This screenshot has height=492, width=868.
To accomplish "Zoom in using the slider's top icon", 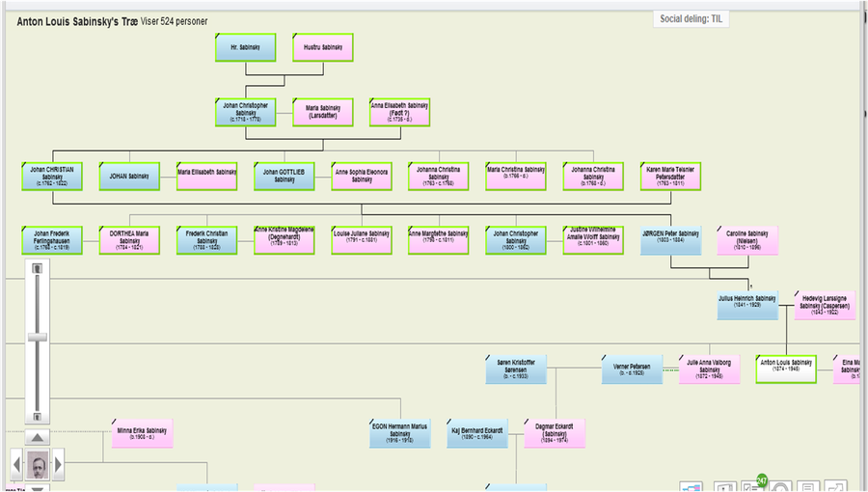I will pyautogui.click(x=37, y=268).
